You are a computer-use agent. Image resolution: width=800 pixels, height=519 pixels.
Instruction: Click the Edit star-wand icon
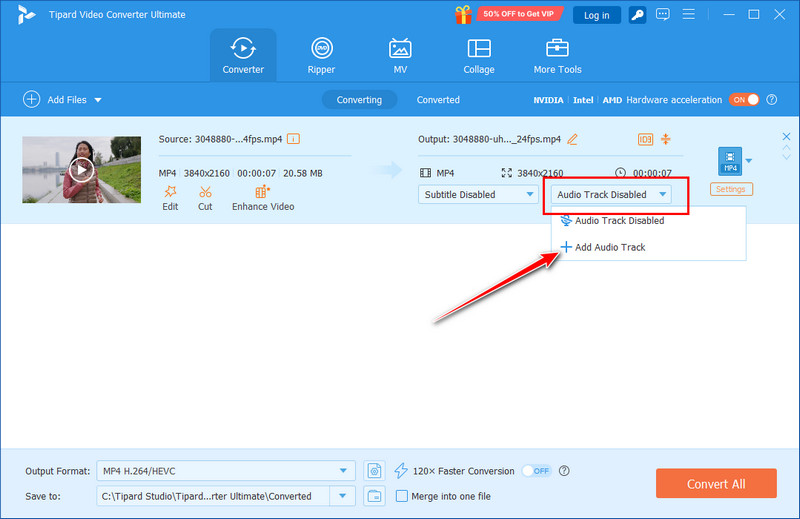(x=170, y=192)
